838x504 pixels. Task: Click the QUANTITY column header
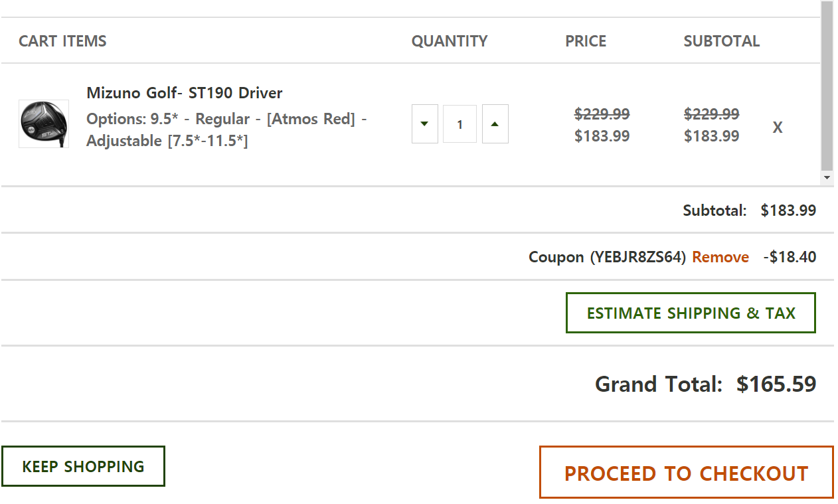pyautogui.click(x=450, y=41)
